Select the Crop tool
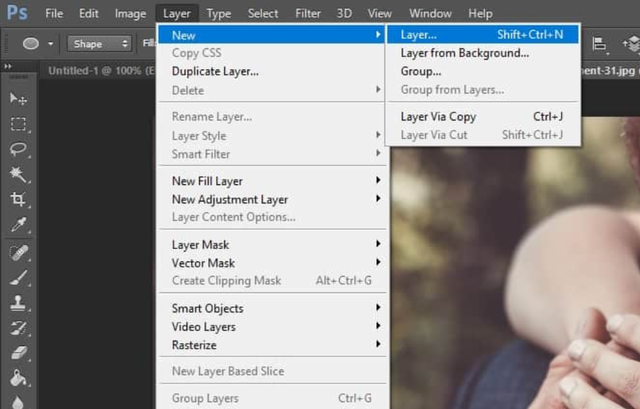The image size is (640, 409). [18, 199]
